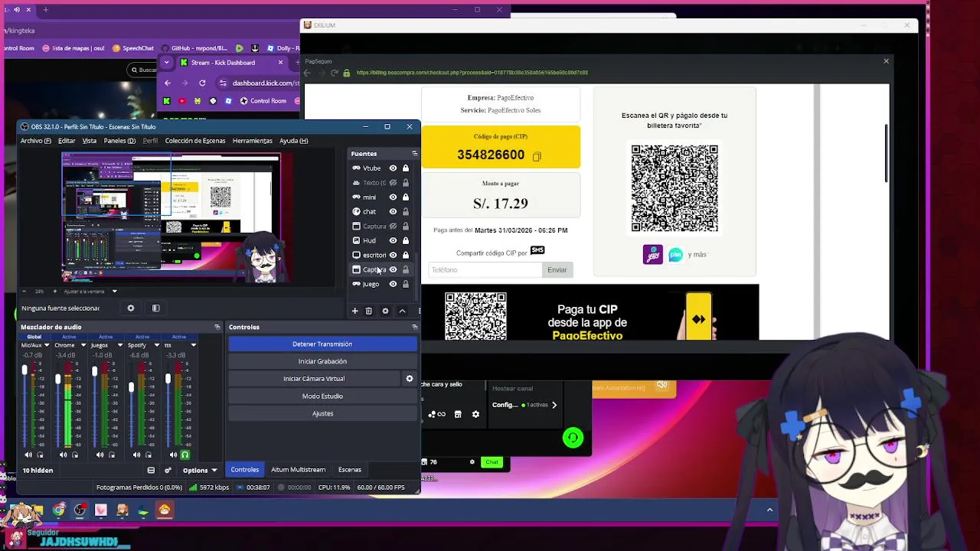Copy the CIP payment code
Screen dimensions: 980x551
537,156
